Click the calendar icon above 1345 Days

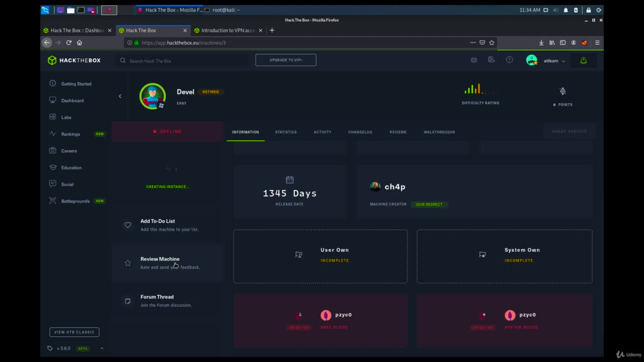pyautogui.click(x=289, y=179)
